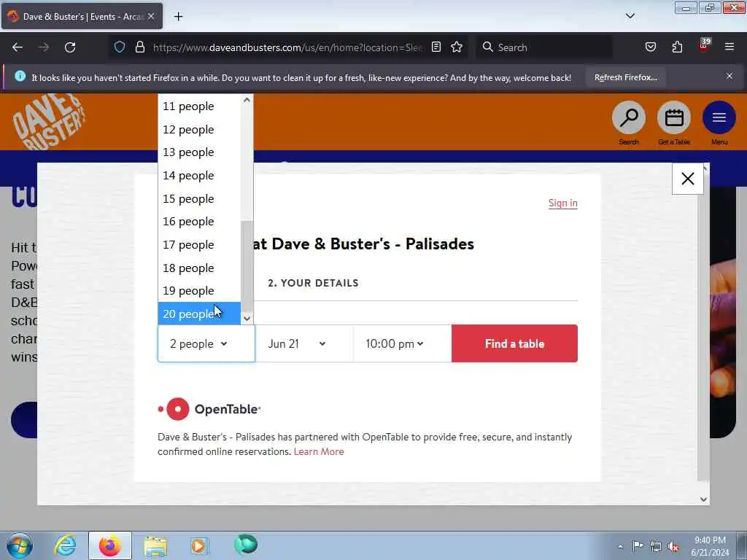
Task: Toggle reader view icon in the address bar
Action: coord(436,47)
